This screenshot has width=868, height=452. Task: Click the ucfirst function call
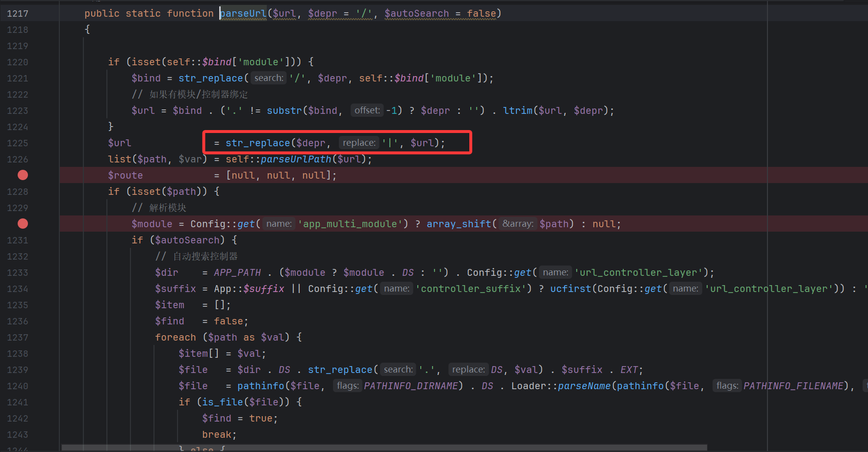tap(570, 289)
